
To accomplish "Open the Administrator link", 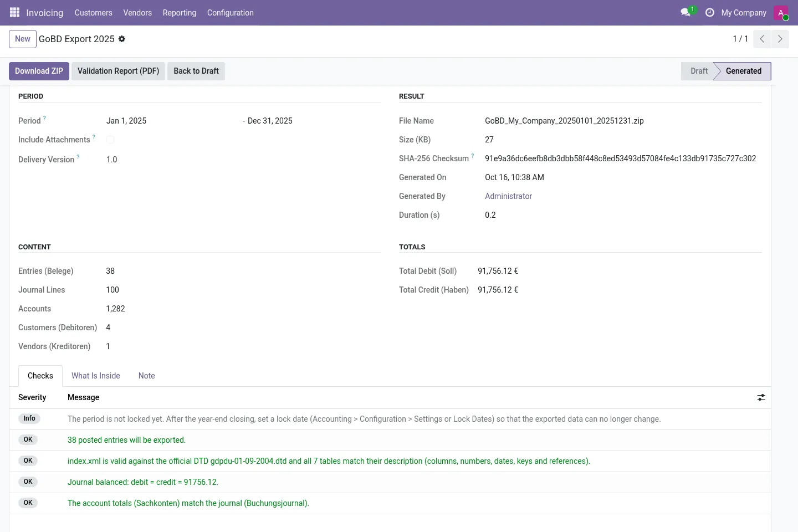I will 508,196.
